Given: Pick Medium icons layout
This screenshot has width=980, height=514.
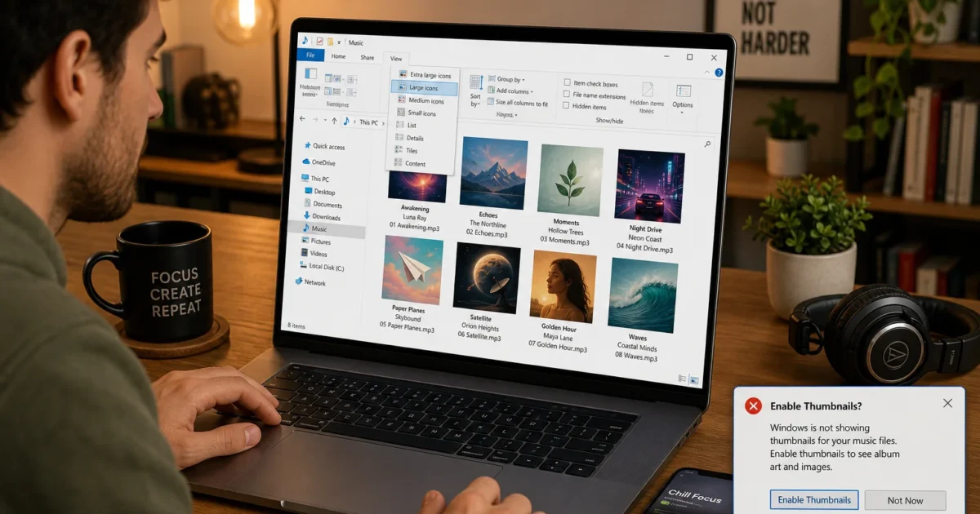Looking at the screenshot, I should pyautogui.click(x=422, y=101).
